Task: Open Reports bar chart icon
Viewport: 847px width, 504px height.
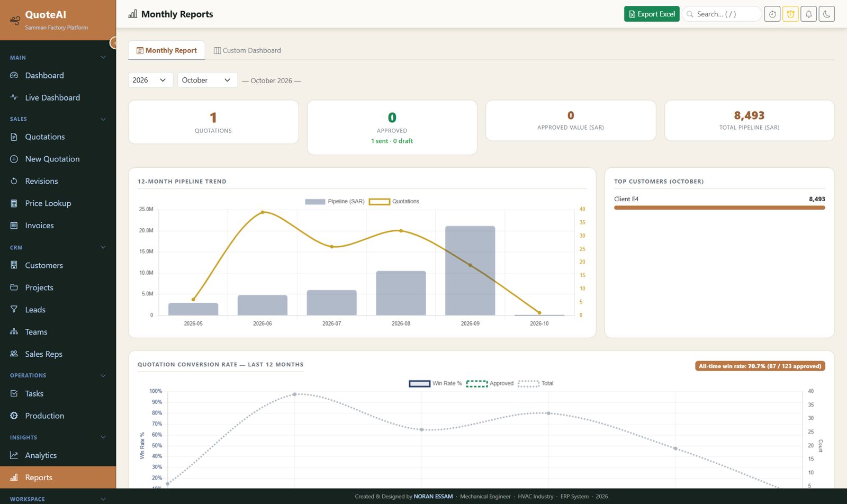Action: pos(14,478)
